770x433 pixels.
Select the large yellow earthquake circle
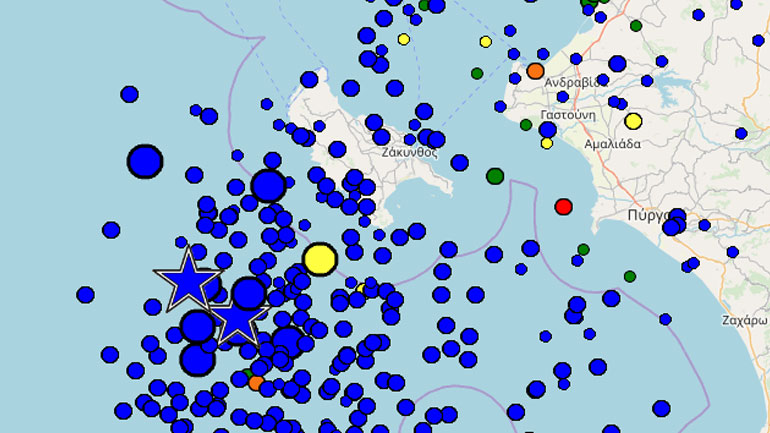pos(319,259)
